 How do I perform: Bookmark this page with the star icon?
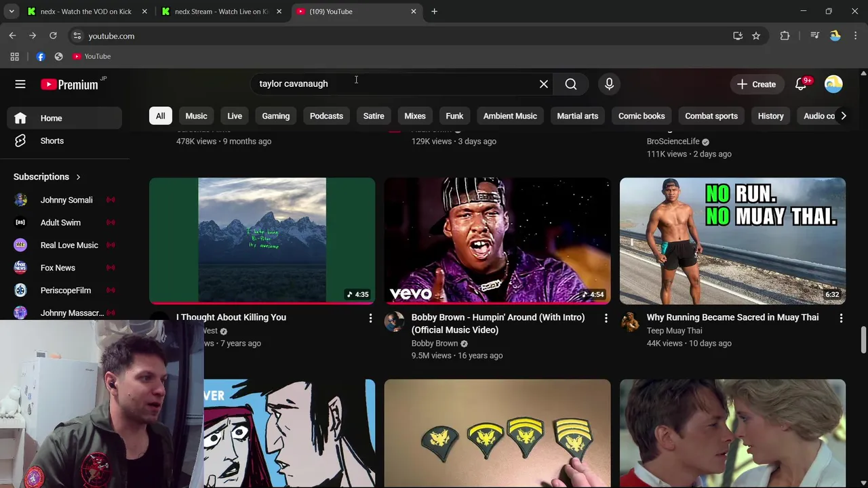click(x=756, y=36)
